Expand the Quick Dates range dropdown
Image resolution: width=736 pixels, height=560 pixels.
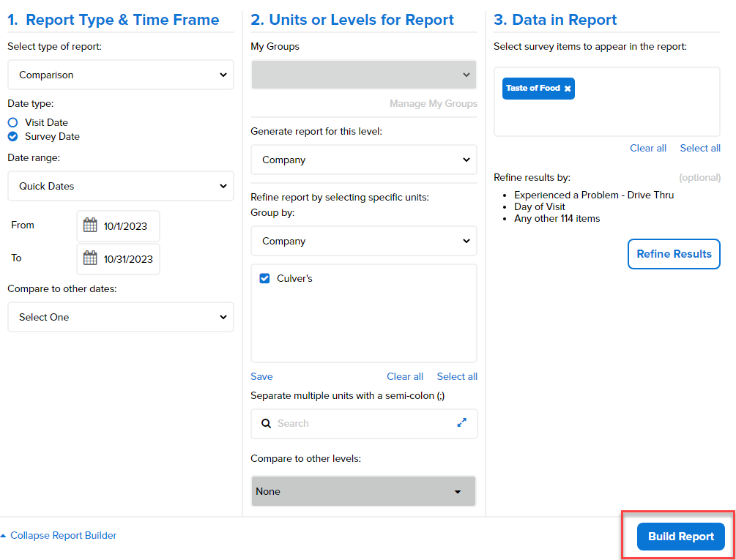pyautogui.click(x=121, y=186)
